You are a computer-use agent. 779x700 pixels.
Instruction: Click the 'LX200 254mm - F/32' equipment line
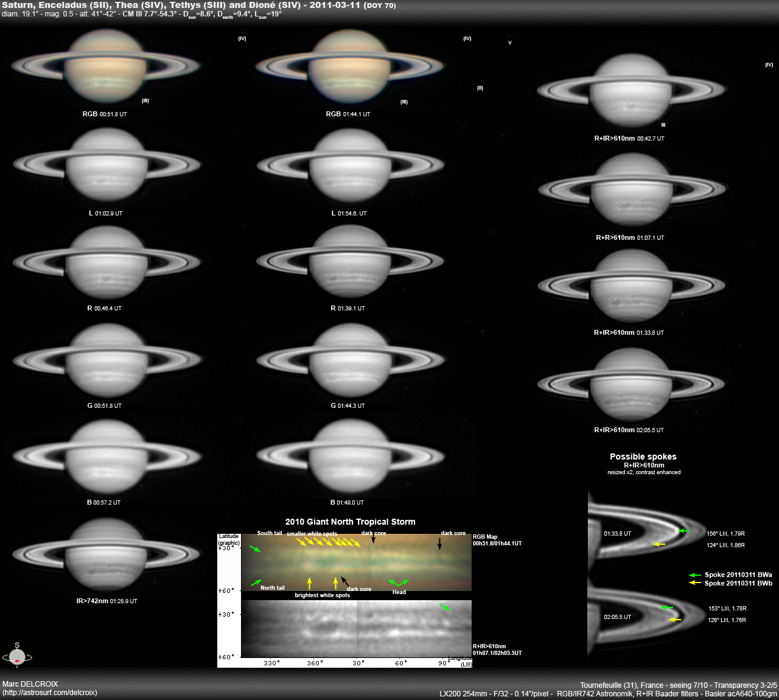coord(609,694)
